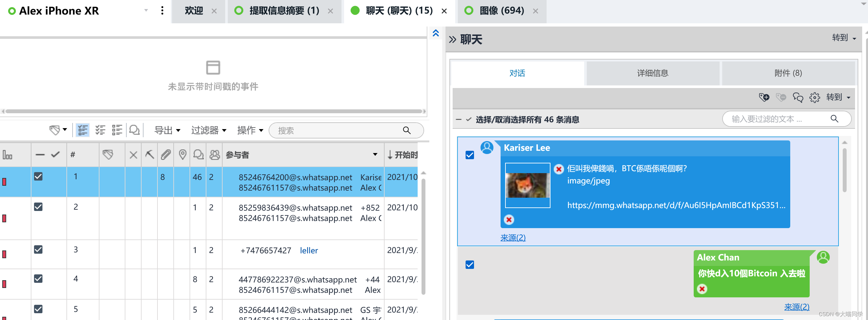Close the 提取信息摘要 tab
868x320 pixels.
click(x=330, y=11)
